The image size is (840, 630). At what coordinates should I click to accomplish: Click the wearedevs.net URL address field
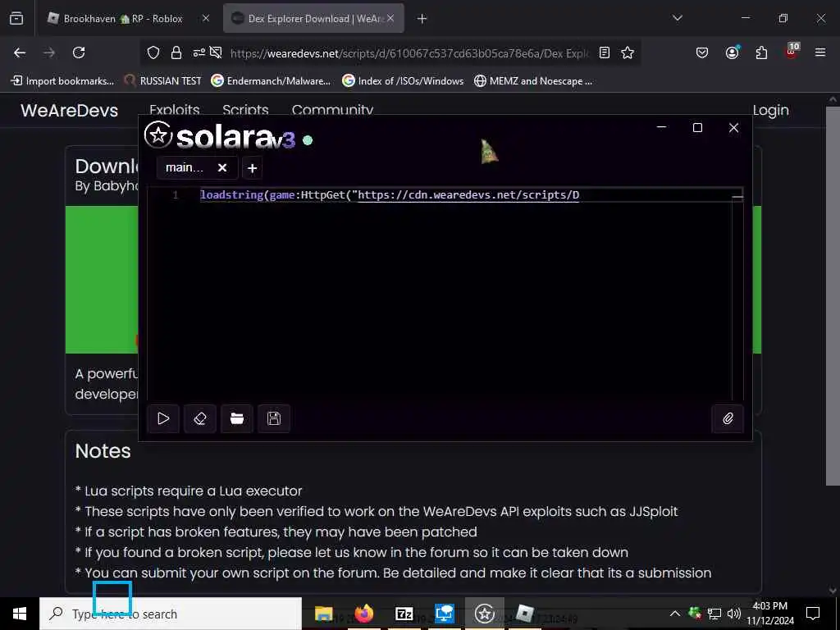pos(409,53)
